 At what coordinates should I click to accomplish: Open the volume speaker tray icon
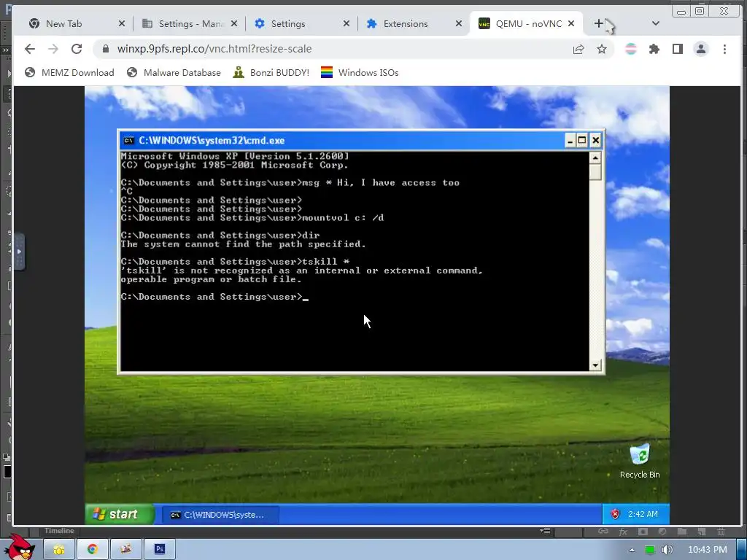click(x=667, y=550)
